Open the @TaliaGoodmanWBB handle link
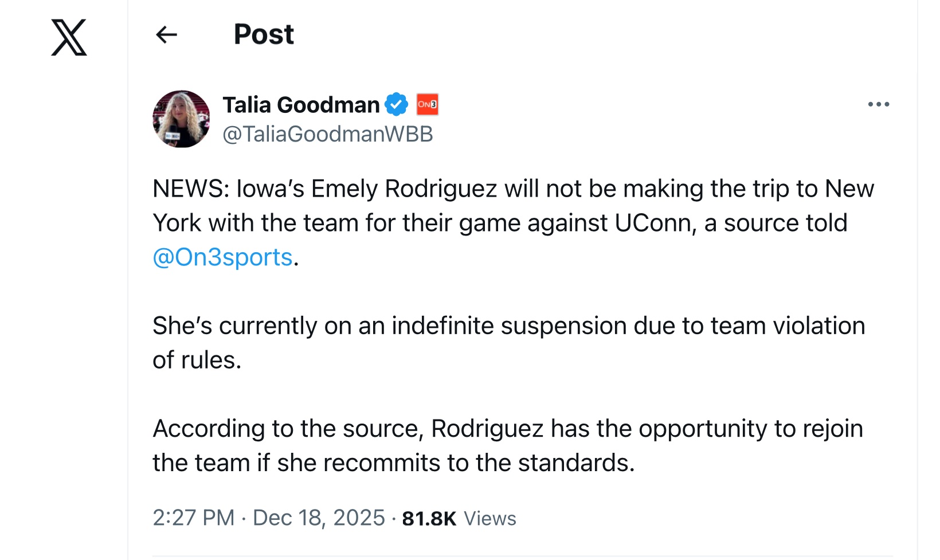Screen dimensions: 940x560 (327, 134)
